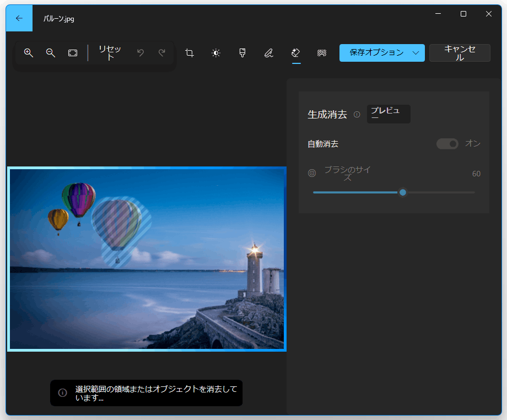The height and width of the screenshot is (420, 507).
Task: Click the リセット reset button
Action: click(x=110, y=53)
